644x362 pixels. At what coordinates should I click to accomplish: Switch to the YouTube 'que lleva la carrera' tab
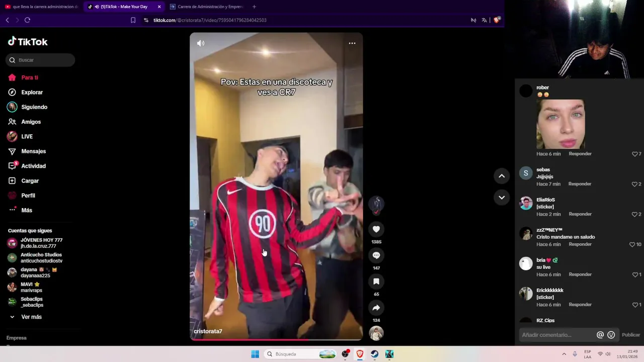[x=41, y=7]
